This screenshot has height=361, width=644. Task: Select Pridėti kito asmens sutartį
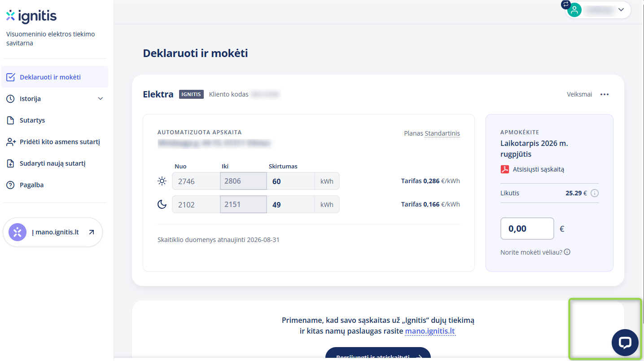coord(55,142)
